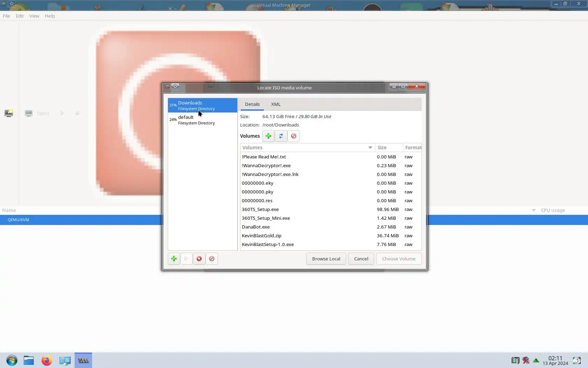The image size is (588, 368).
Task: Click the system tray icon crossed out in red
Action: 526,360
